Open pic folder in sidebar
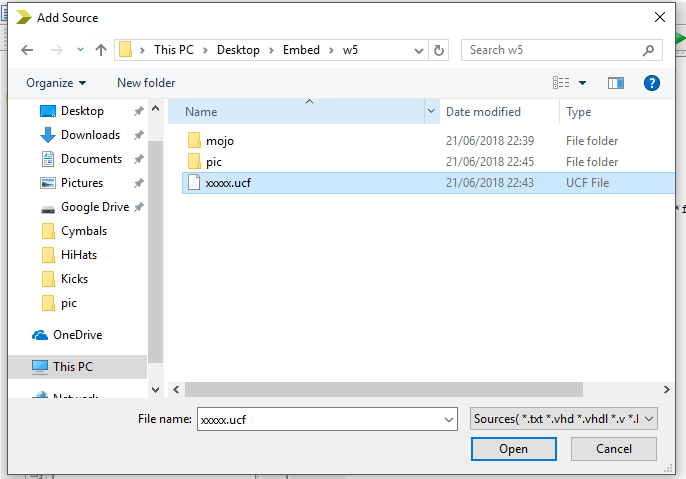Screen dimensions: 686x479 point(69,303)
